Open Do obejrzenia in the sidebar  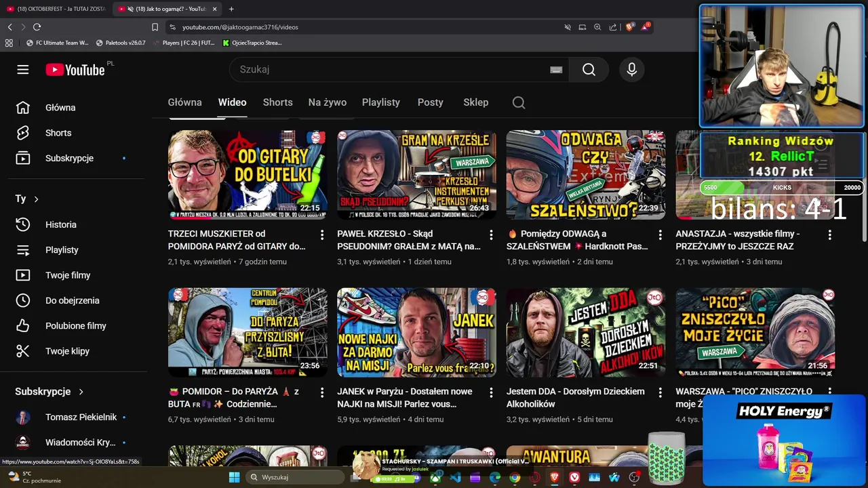[73, 300]
